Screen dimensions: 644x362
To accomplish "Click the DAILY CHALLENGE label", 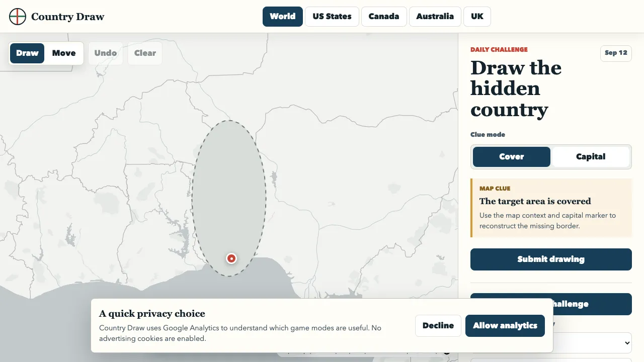I will (499, 49).
